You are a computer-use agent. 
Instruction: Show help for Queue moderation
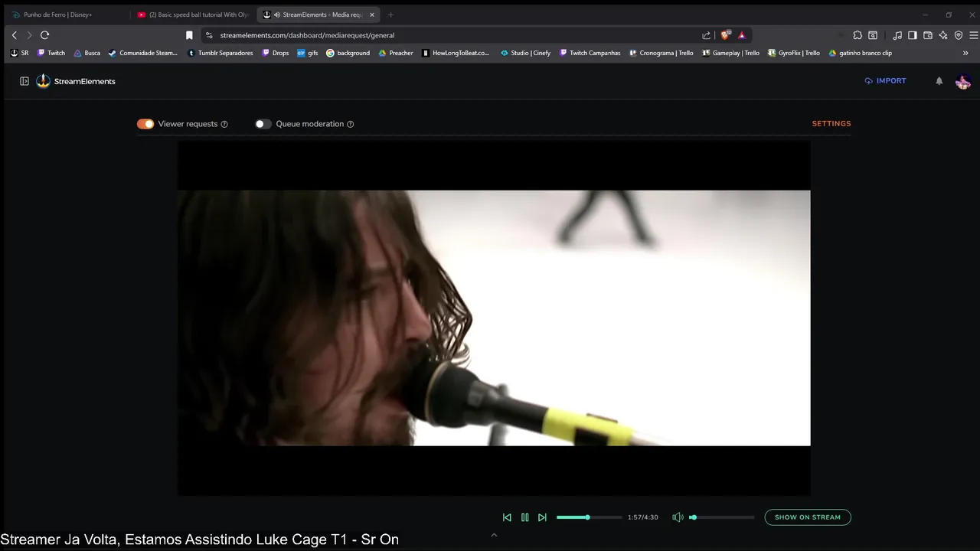tap(351, 124)
